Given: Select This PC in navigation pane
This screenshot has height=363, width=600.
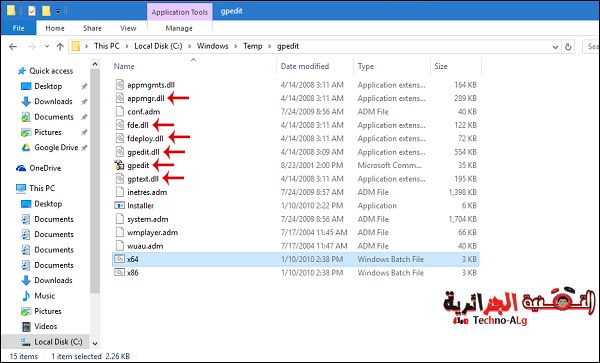Looking at the screenshot, I should [42, 188].
